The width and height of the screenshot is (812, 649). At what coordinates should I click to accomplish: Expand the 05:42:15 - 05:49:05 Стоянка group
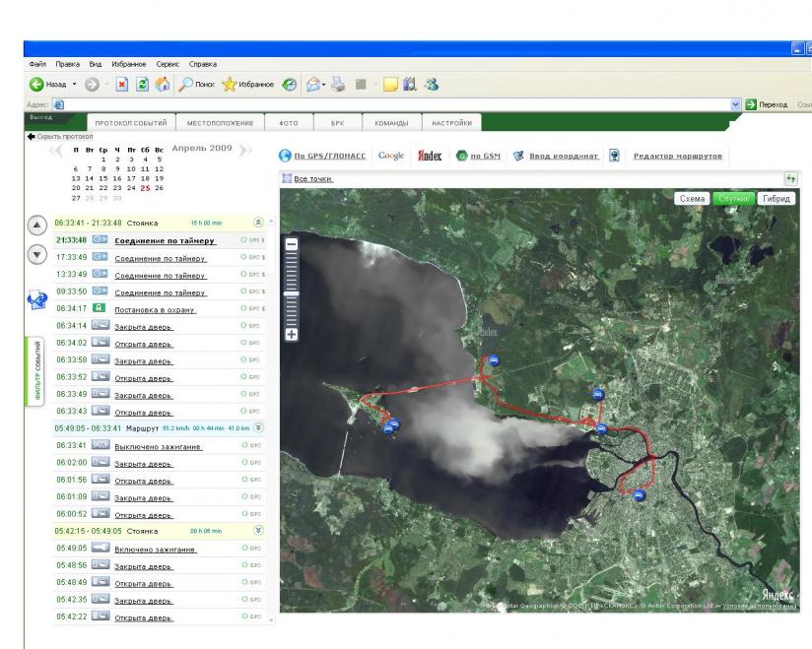tap(259, 530)
